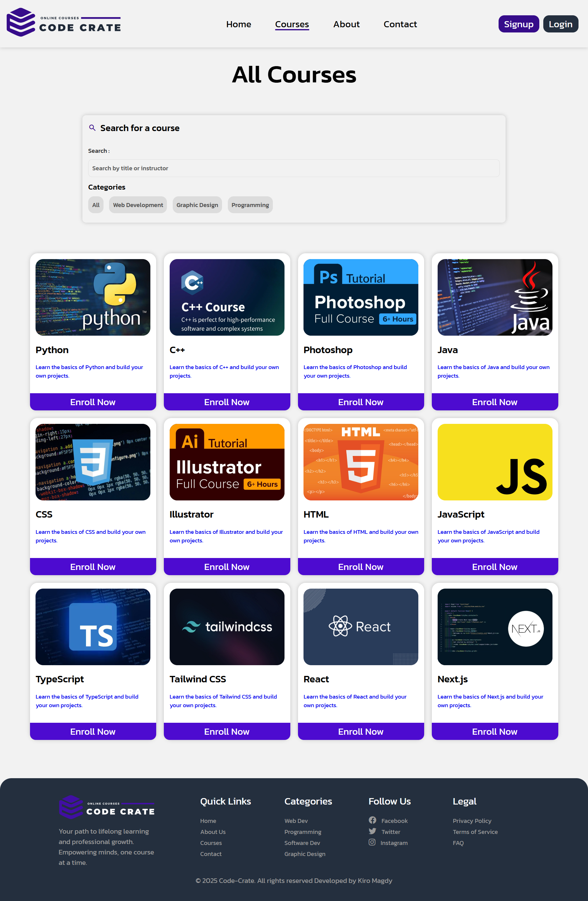Screen dimensions: 588x901
Task: Click the Signup button
Action: 518,24
